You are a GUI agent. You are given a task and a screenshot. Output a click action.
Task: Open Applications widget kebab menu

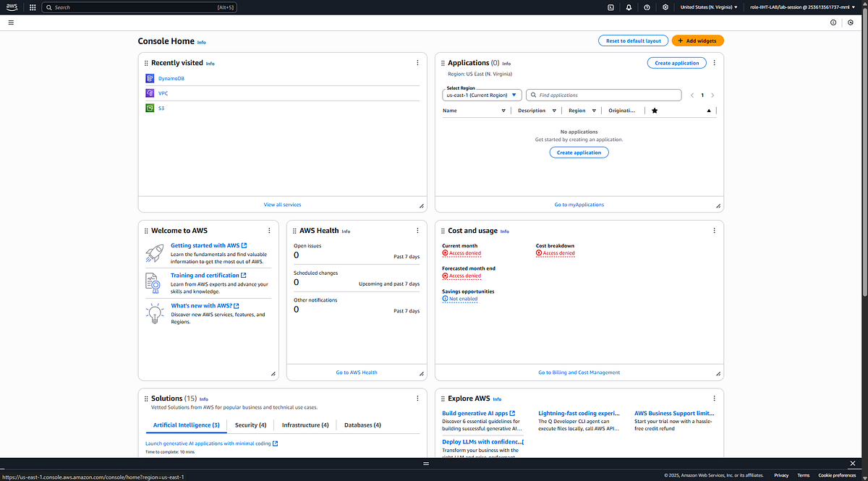[715, 63]
